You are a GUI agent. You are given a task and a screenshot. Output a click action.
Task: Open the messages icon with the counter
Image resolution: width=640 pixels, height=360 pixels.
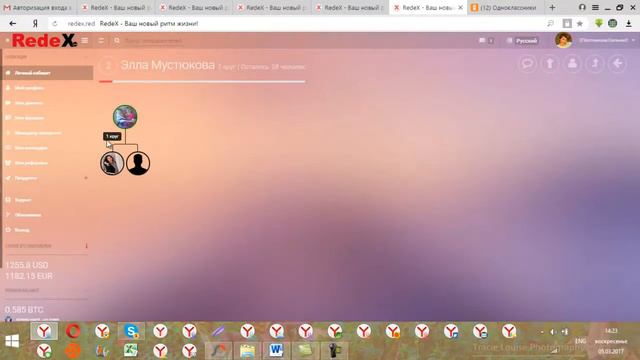click(x=486, y=40)
